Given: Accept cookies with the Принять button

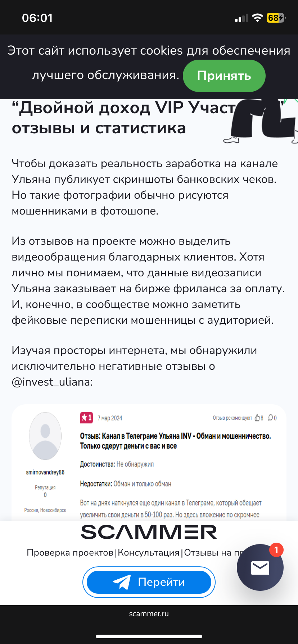Looking at the screenshot, I should (224, 76).
